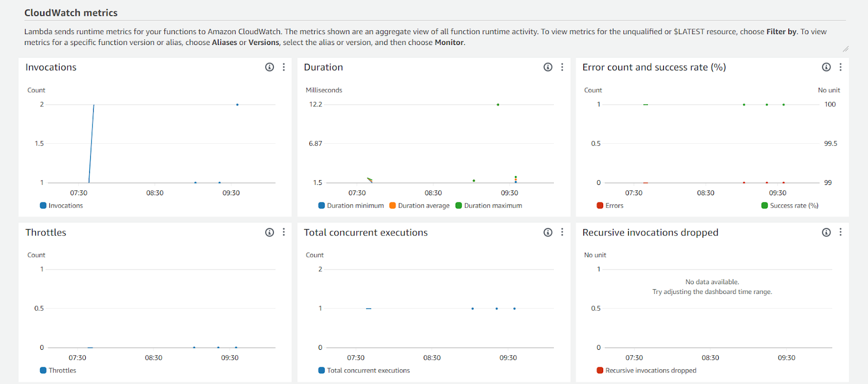Toggle the Success rate (%) legend entry
868x384 pixels.
[x=790, y=206]
